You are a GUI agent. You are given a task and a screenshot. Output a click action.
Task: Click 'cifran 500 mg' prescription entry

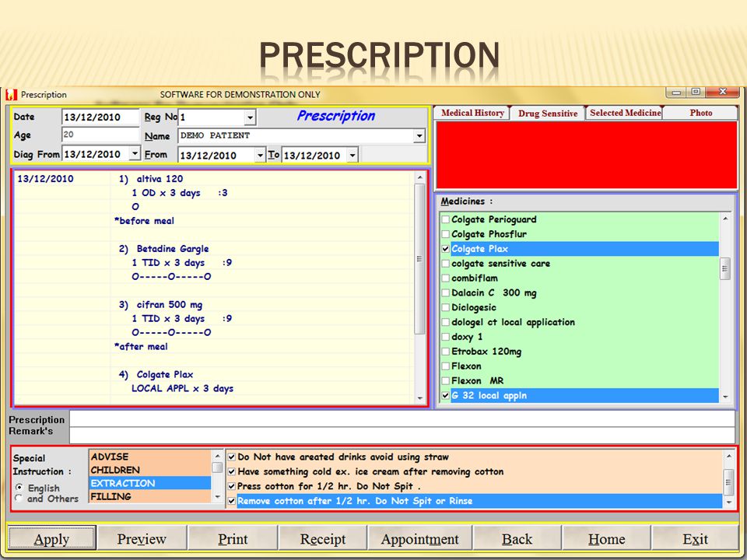(169, 304)
